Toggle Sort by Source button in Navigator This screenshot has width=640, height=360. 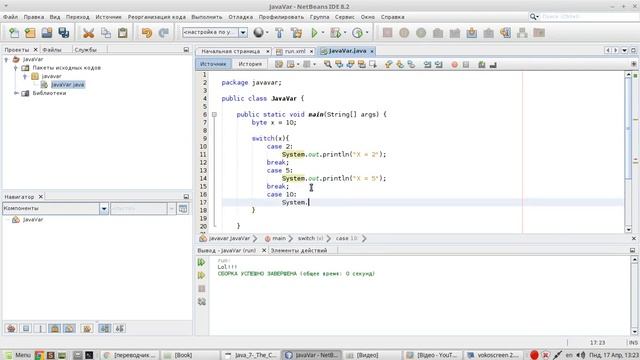[120, 328]
